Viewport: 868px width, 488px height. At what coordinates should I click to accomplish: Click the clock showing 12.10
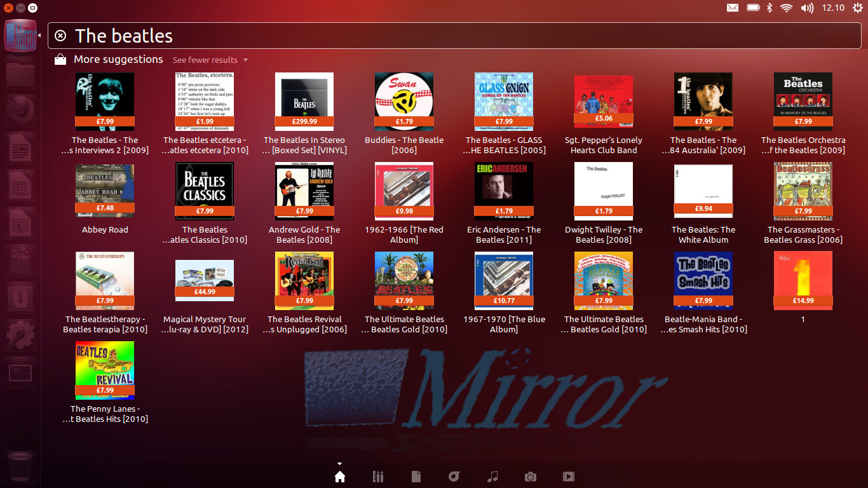pyautogui.click(x=833, y=8)
